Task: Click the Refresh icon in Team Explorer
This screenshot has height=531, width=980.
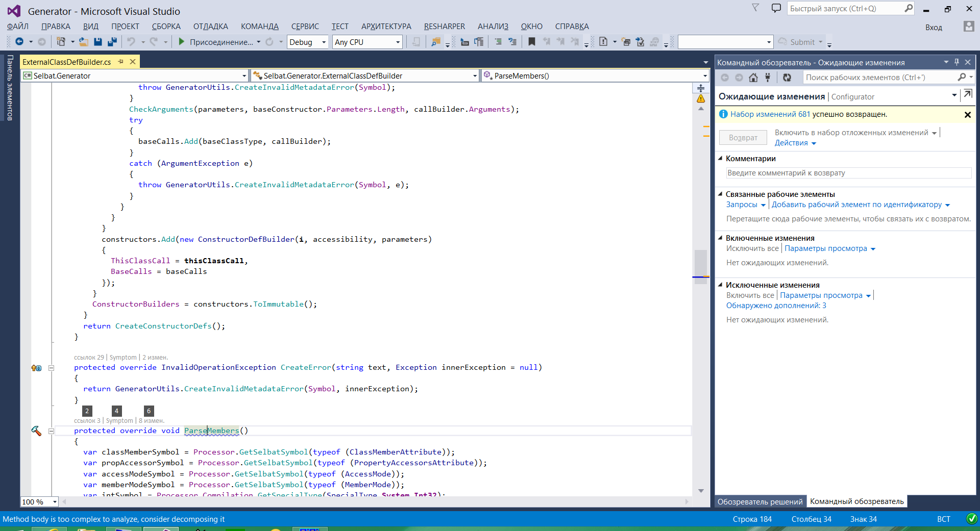Action: [787, 78]
